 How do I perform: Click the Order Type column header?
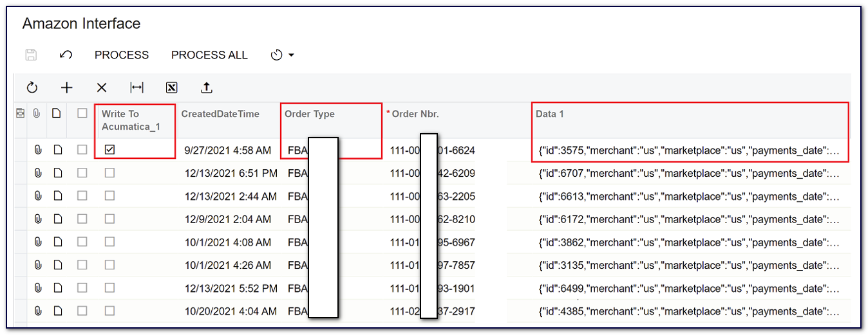coord(310,114)
